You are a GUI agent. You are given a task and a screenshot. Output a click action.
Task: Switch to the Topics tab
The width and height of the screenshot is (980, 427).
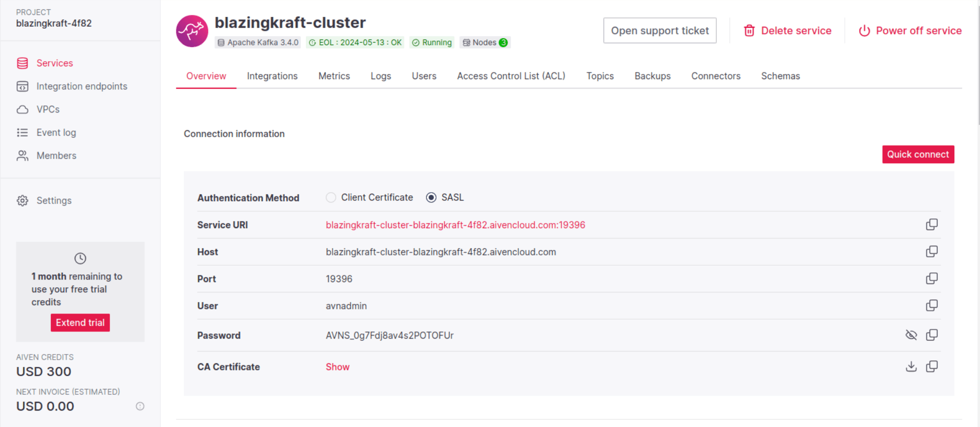pyautogui.click(x=600, y=76)
